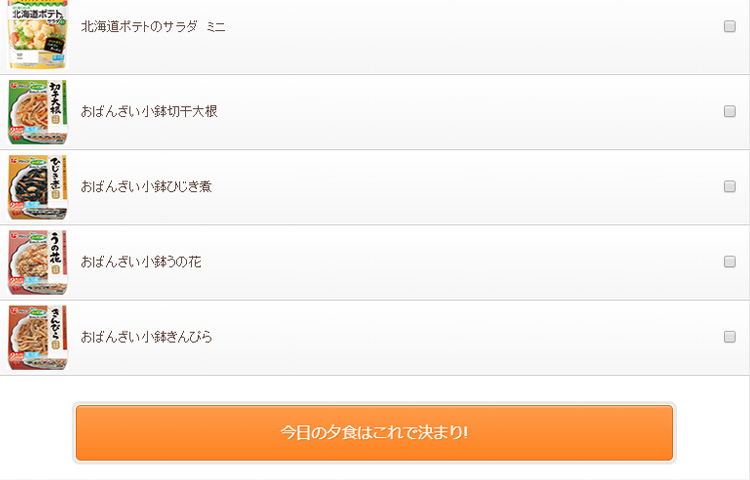Click the おばんざい小鉢ひじき煮 product thumbnail
The height and width of the screenshot is (480, 750).
(37, 187)
